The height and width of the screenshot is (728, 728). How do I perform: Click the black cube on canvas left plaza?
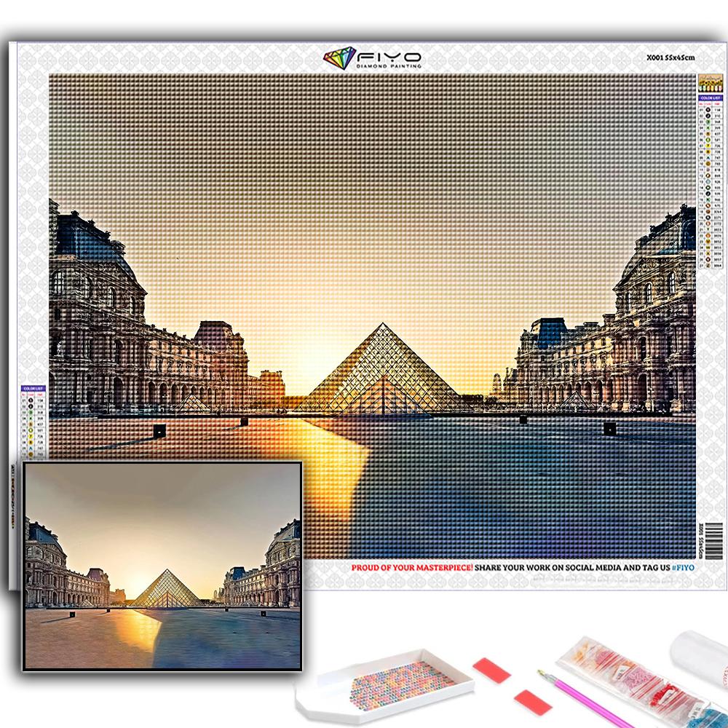tap(159, 431)
